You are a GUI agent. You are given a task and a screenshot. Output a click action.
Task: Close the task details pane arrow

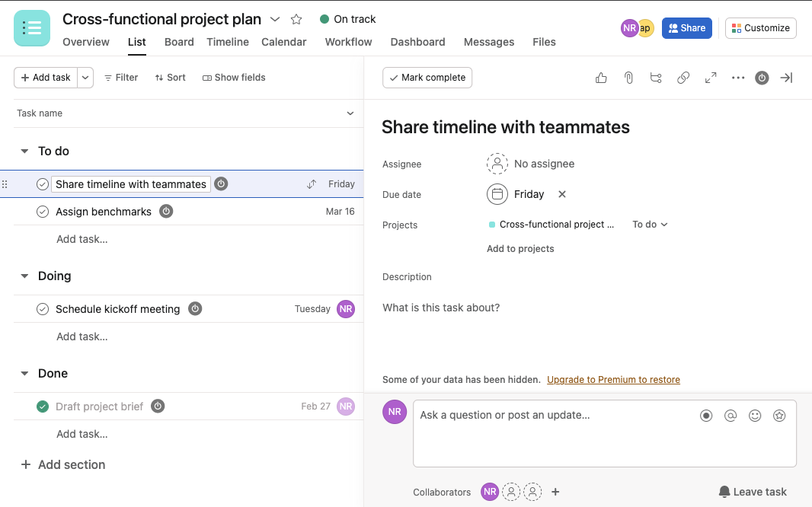pos(786,78)
